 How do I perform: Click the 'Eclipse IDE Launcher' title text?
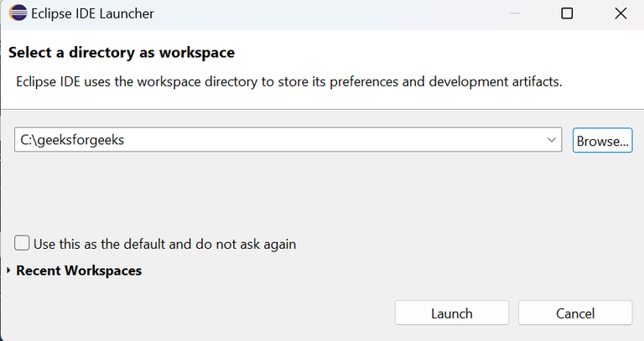coord(91,13)
